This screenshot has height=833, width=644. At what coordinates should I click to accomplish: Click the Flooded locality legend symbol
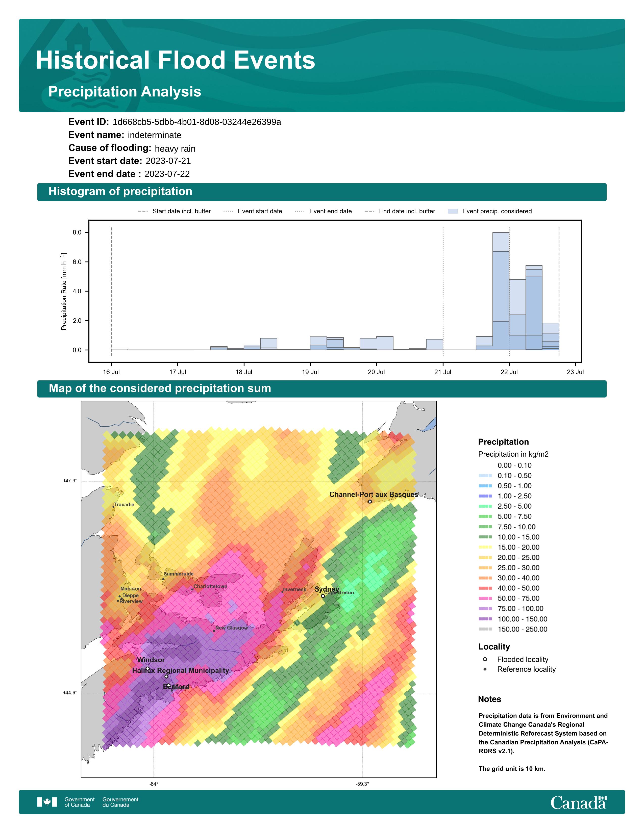click(x=485, y=659)
